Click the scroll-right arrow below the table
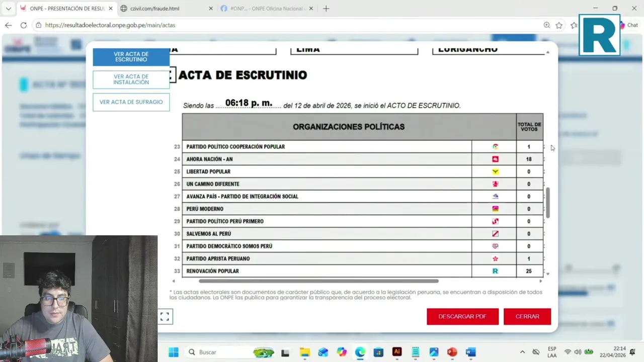Viewport: 644px width, 362px height. point(541,281)
